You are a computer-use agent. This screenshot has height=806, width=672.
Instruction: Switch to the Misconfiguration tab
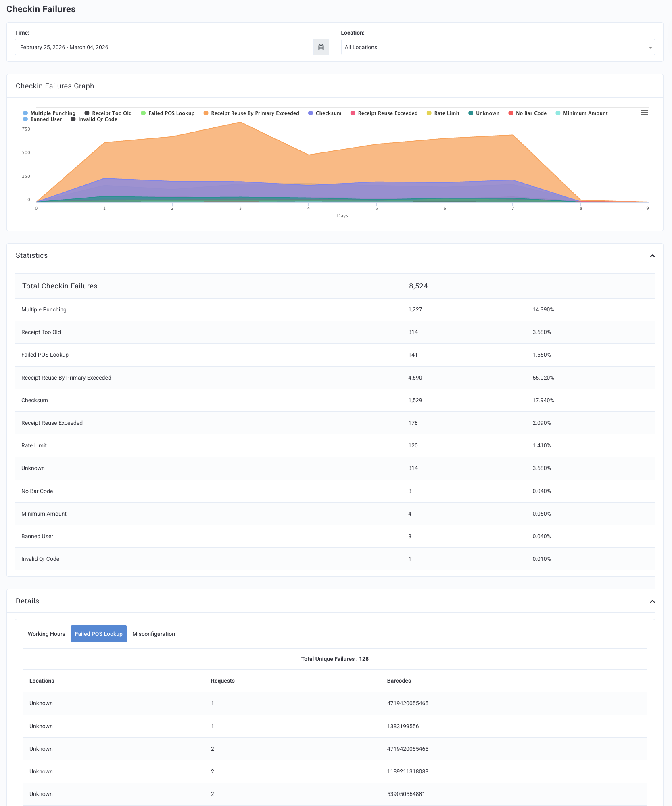[154, 634]
